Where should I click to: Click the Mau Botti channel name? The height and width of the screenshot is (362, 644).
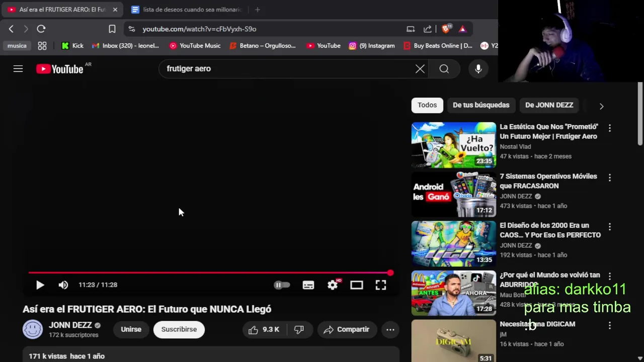coord(513,295)
